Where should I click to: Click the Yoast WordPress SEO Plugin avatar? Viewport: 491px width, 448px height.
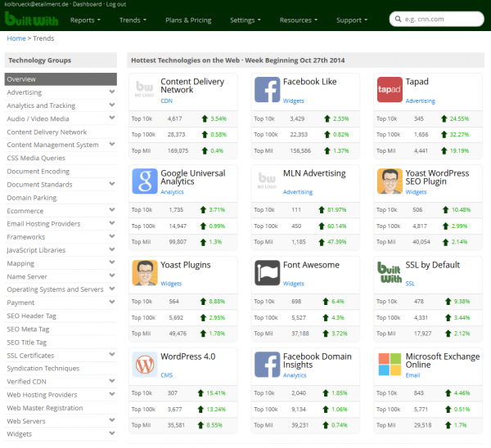click(x=390, y=181)
